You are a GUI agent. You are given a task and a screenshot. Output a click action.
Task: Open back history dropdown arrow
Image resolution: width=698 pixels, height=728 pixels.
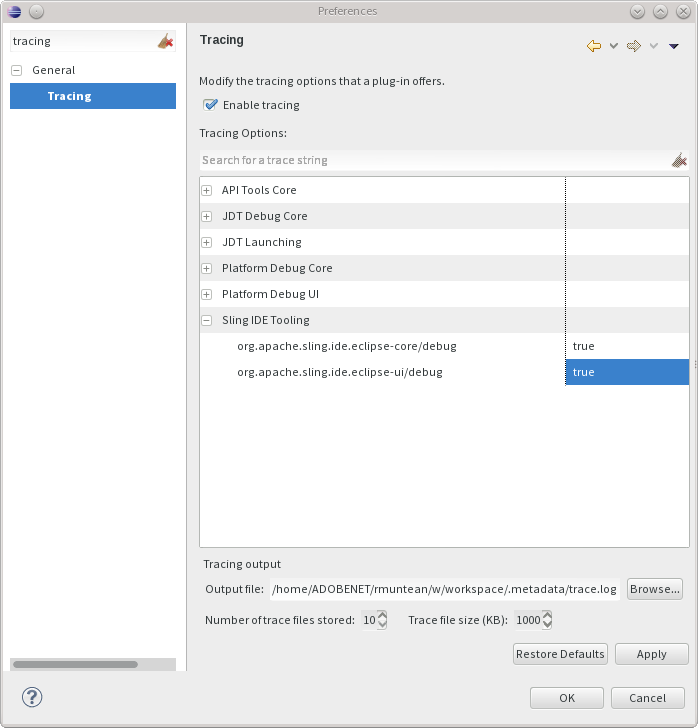tap(614, 46)
